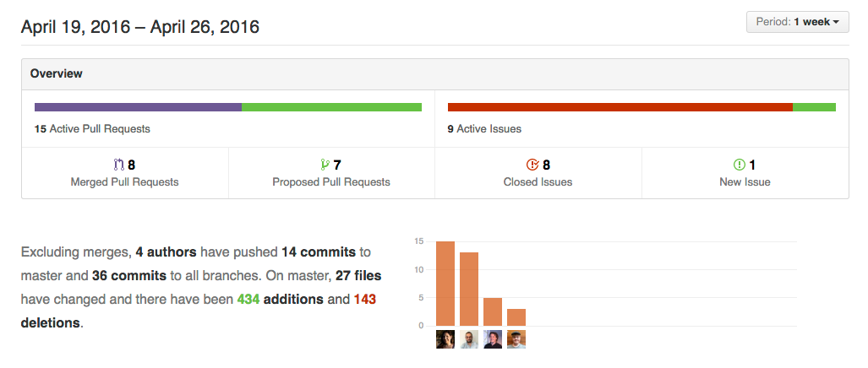Open the Period 1 week dropdown
Image resolution: width=868 pixels, height=368 pixels.
797,22
